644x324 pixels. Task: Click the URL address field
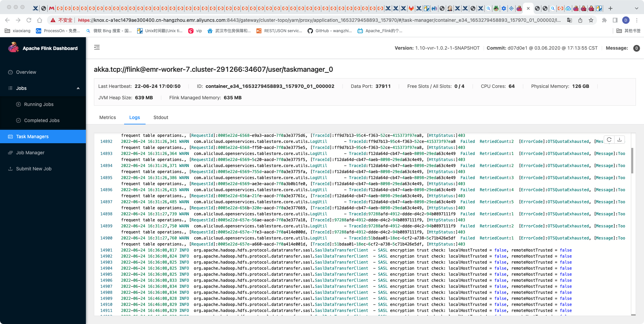pyautogui.click(x=319, y=20)
